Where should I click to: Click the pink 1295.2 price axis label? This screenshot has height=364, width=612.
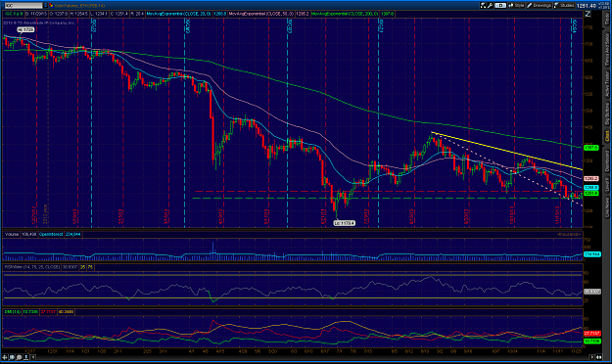[x=590, y=178]
